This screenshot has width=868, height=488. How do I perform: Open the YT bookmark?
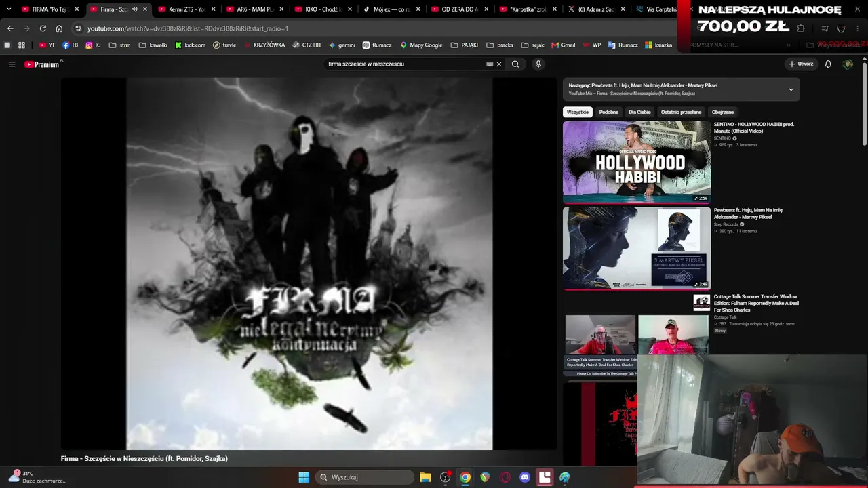click(47, 45)
